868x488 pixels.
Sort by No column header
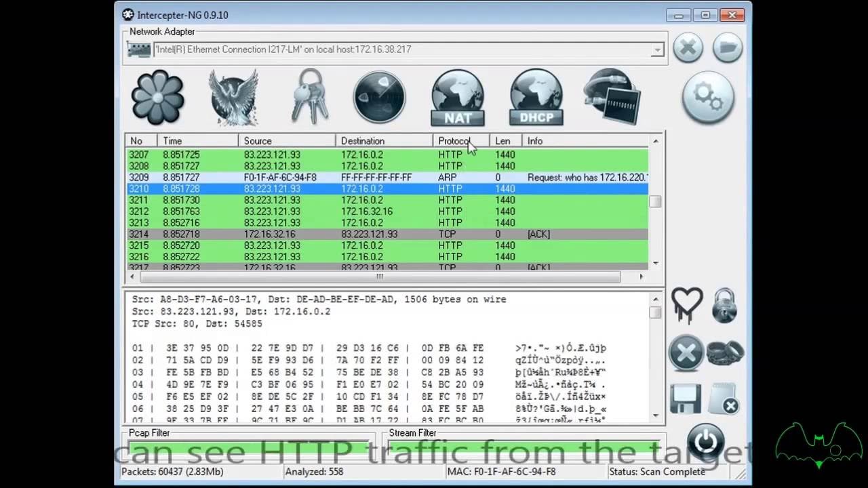pyautogui.click(x=142, y=141)
